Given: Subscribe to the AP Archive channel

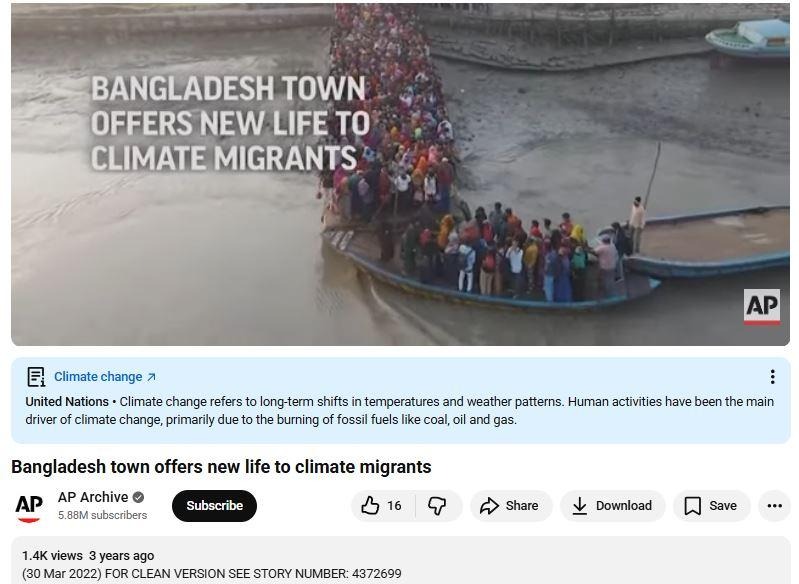Looking at the screenshot, I should pyautogui.click(x=214, y=506).
